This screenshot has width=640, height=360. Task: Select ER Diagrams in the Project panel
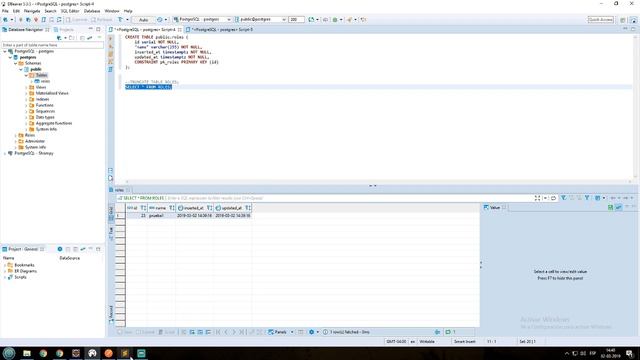point(25,271)
